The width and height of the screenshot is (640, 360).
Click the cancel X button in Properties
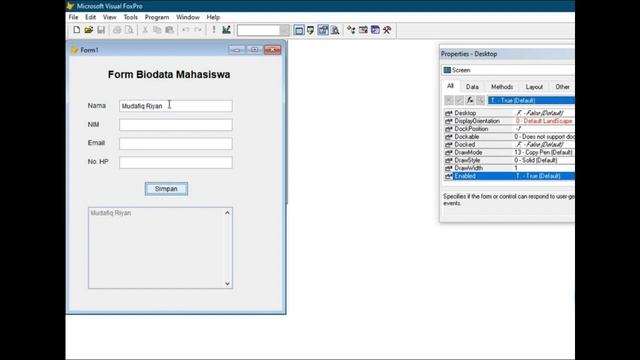(449, 100)
